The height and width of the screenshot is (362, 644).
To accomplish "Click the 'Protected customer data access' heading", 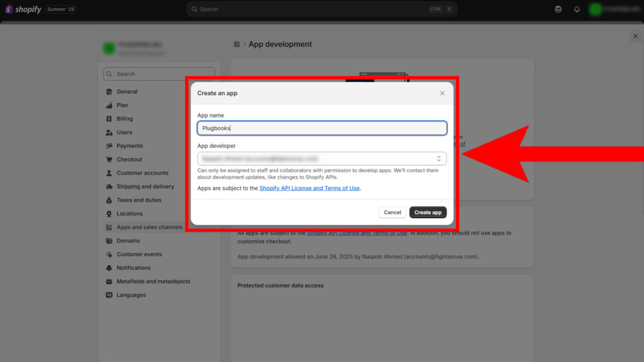I will coord(280,285).
